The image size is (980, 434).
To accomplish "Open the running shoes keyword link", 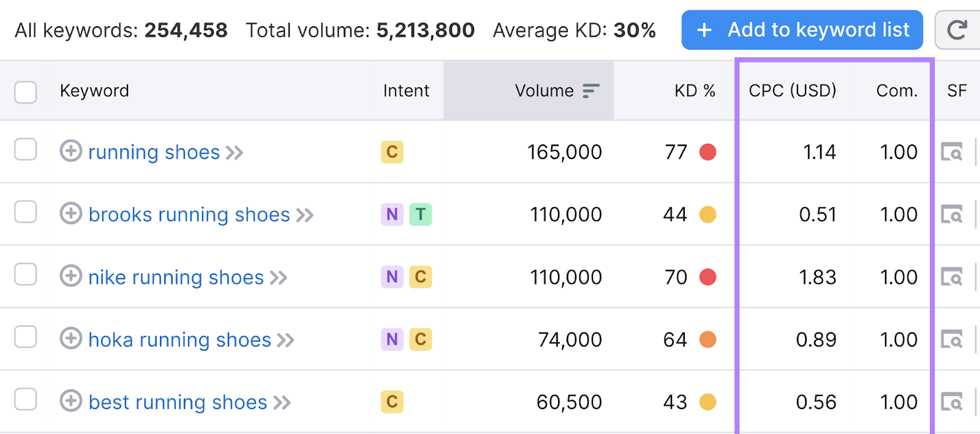I will point(154,152).
